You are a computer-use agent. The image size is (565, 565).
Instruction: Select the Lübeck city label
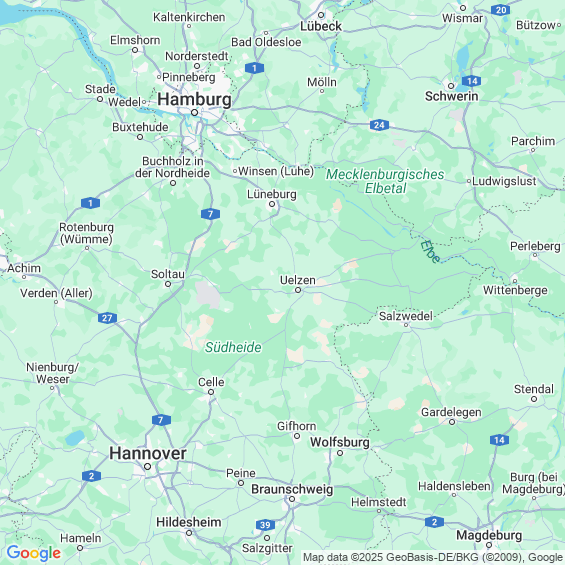321,26
